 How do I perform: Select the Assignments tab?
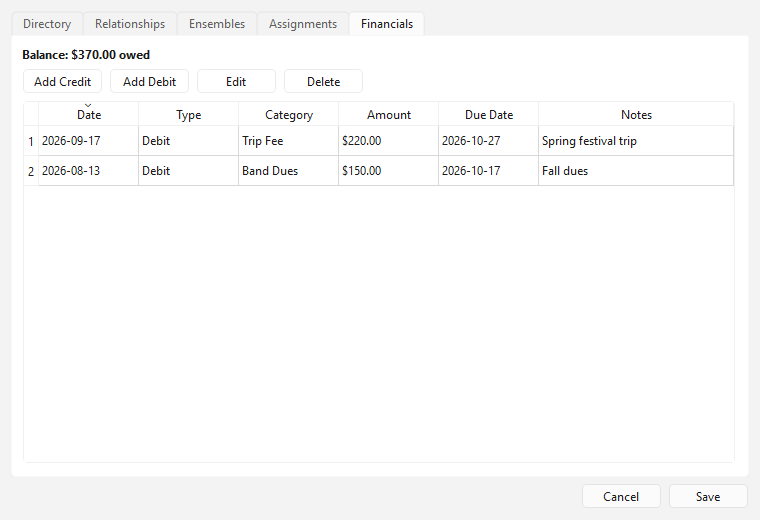pos(303,24)
